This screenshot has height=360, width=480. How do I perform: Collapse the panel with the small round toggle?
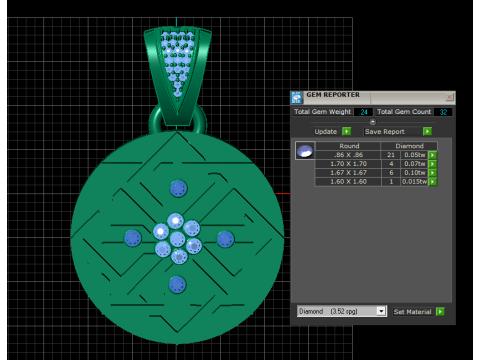coord(373,122)
